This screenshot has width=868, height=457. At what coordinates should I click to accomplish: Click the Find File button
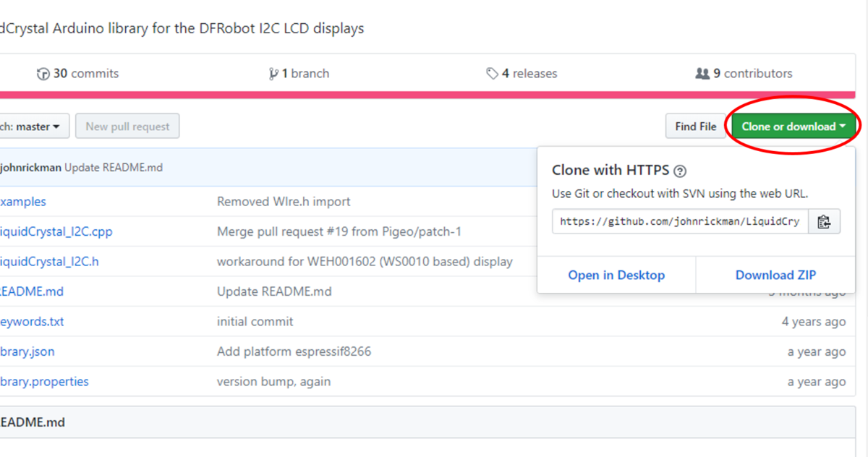(695, 127)
